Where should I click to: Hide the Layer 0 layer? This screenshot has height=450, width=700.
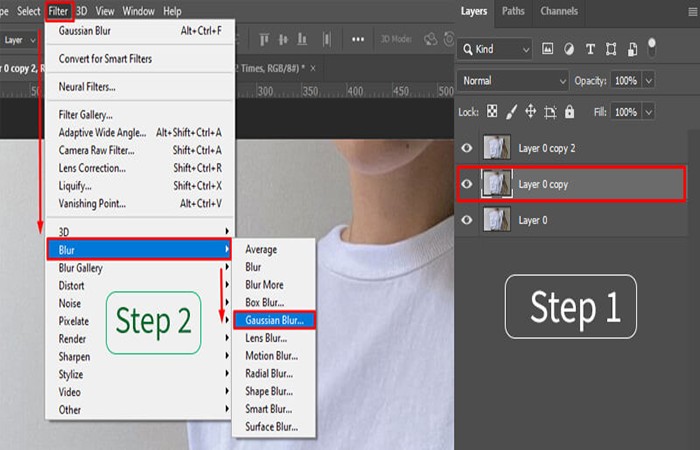pyautogui.click(x=467, y=220)
